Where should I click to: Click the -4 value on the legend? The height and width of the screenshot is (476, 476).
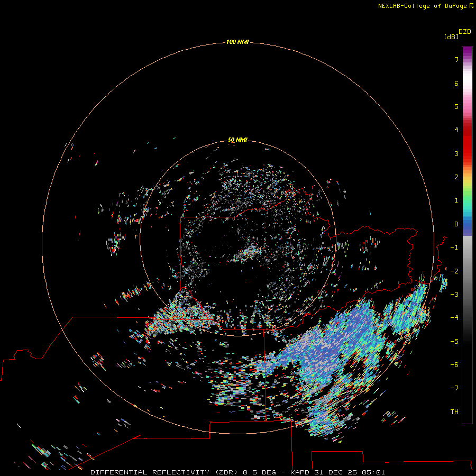[x=454, y=318]
